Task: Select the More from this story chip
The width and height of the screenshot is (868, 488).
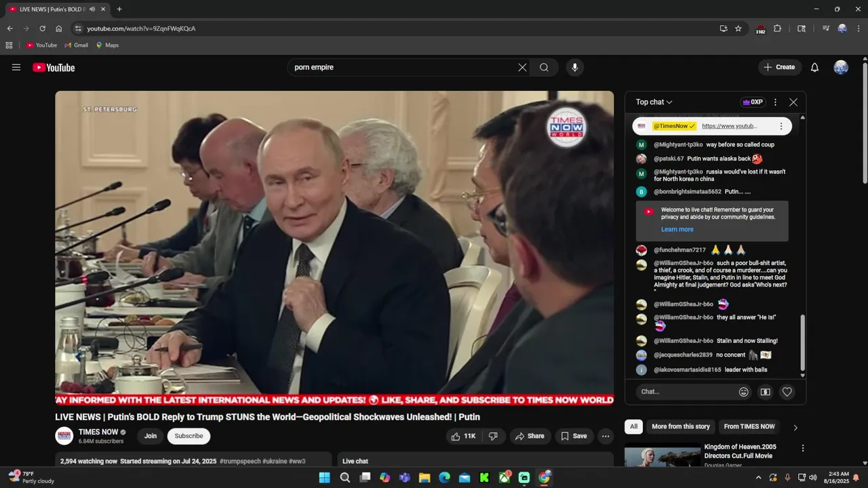Action: 681,426
